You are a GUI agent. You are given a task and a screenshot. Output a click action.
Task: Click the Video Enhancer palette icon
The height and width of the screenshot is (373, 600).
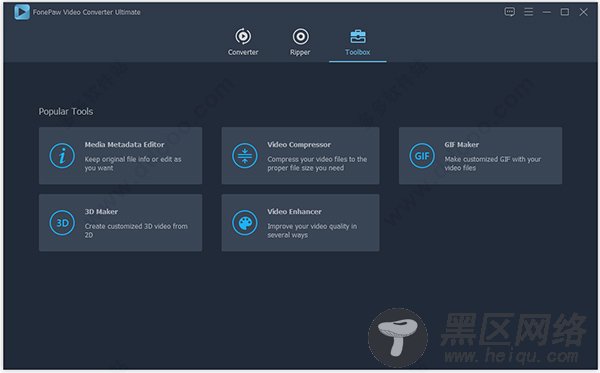coord(245,223)
